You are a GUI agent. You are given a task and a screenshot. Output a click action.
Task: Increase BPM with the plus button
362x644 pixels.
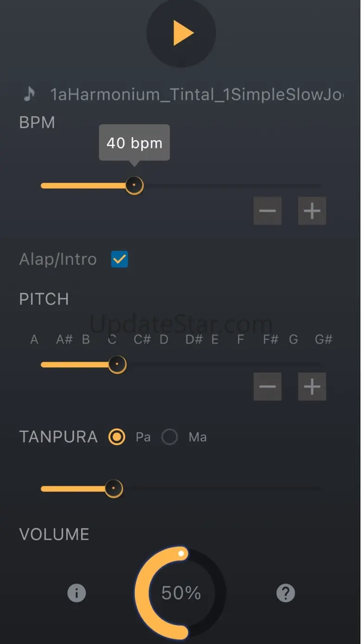[x=312, y=211]
